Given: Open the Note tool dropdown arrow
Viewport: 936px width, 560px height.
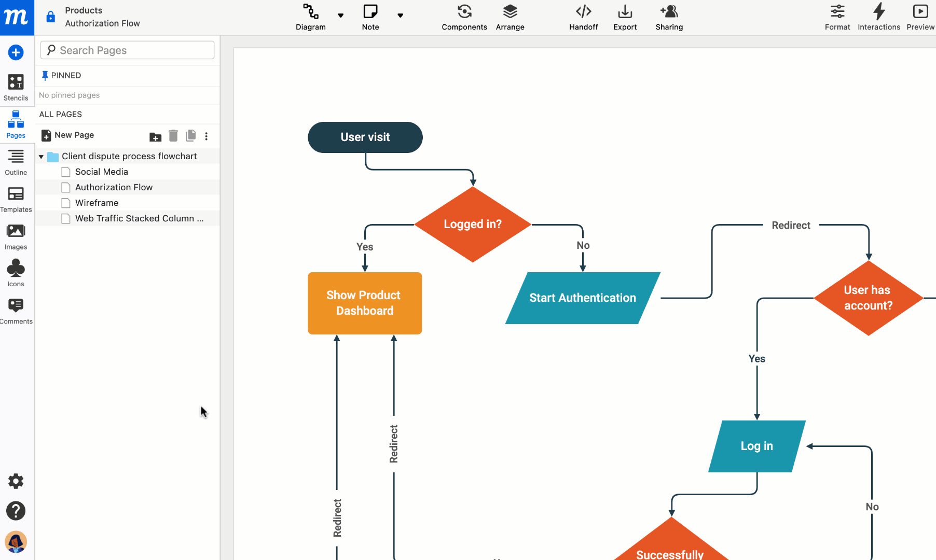Looking at the screenshot, I should coord(401,16).
